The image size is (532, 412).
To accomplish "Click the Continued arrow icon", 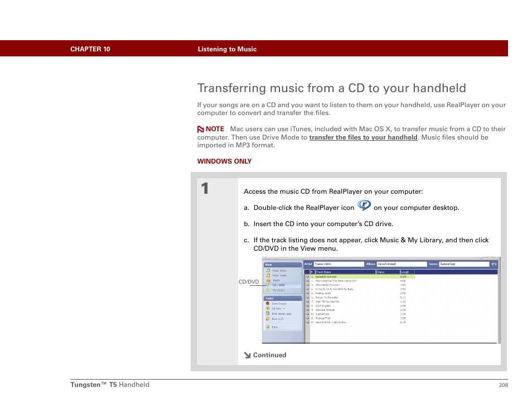I will coord(247,355).
